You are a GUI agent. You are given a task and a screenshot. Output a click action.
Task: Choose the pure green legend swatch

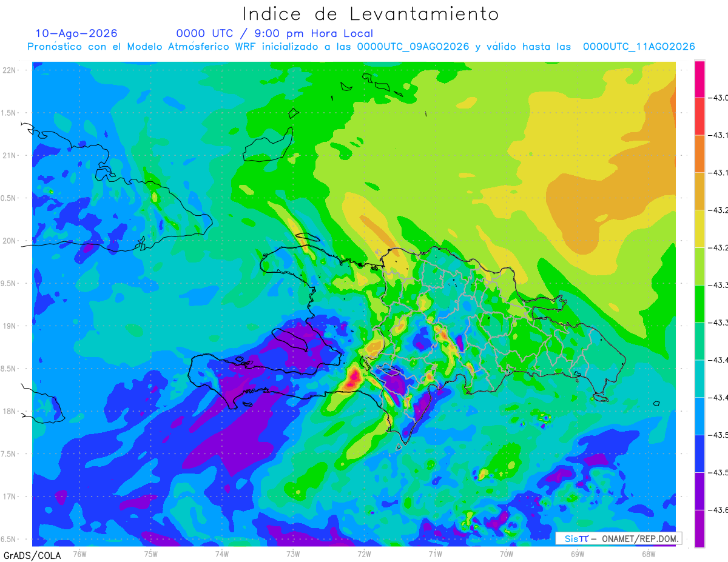(x=699, y=303)
